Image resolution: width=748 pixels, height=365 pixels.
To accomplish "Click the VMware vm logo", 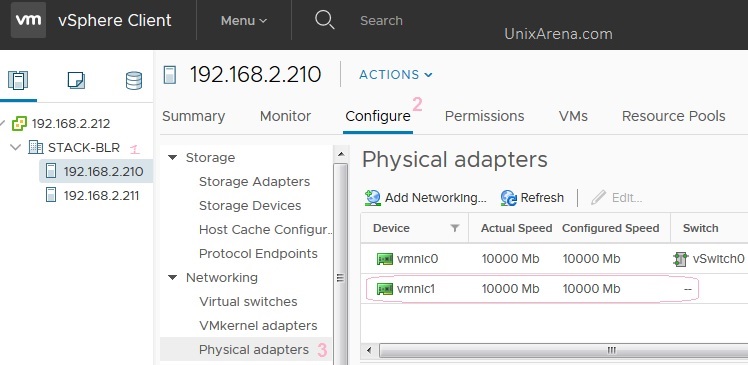I will 28,20.
